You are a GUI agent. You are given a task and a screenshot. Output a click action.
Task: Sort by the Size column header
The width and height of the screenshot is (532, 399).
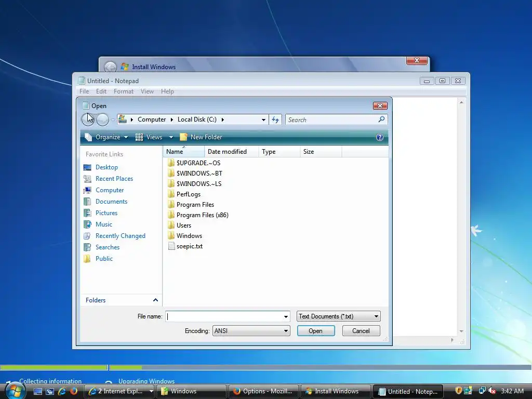(x=321, y=152)
